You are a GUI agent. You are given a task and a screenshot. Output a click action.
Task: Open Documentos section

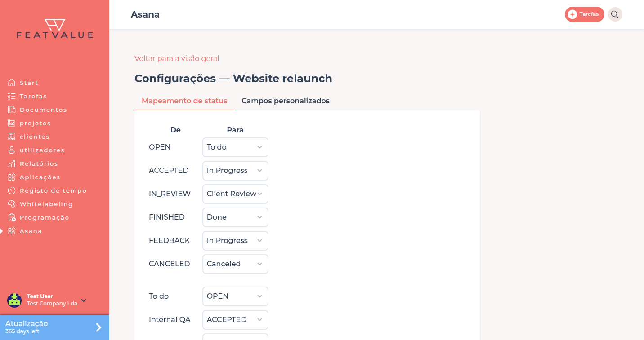43,110
